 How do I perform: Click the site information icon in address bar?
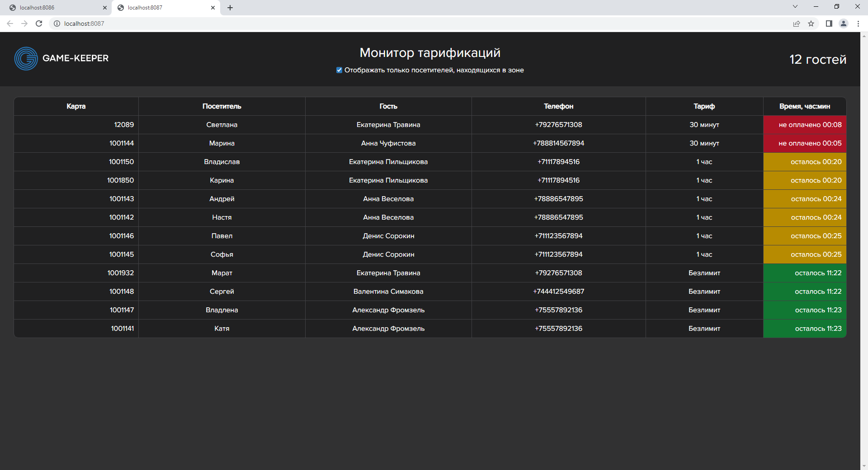57,23
